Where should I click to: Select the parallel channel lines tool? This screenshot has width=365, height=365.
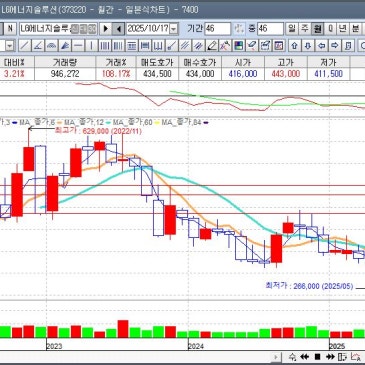click(x=185, y=45)
